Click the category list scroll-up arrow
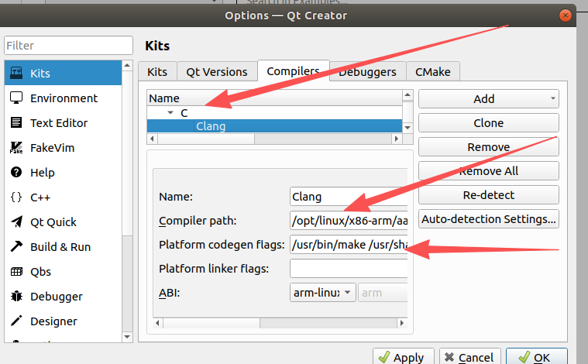 click(x=127, y=66)
